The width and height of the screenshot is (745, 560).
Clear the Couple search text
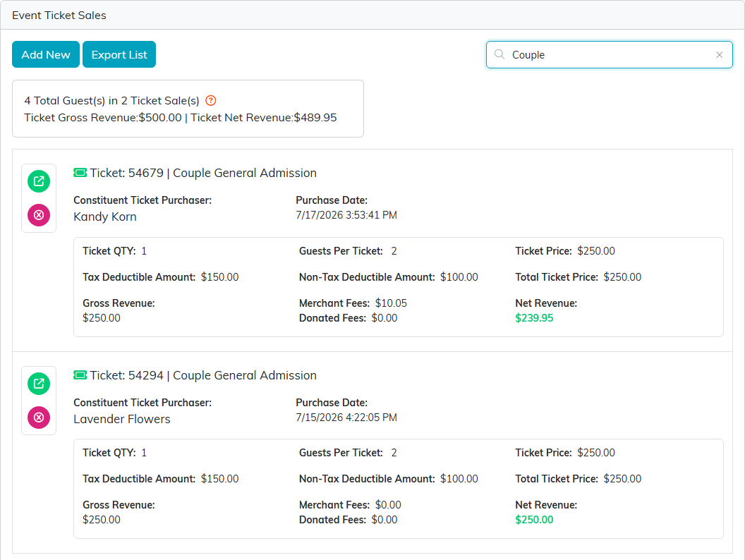720,54
